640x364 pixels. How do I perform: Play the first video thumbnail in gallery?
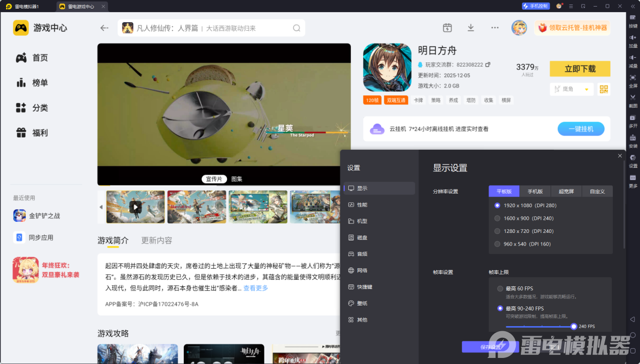(135, 207)
